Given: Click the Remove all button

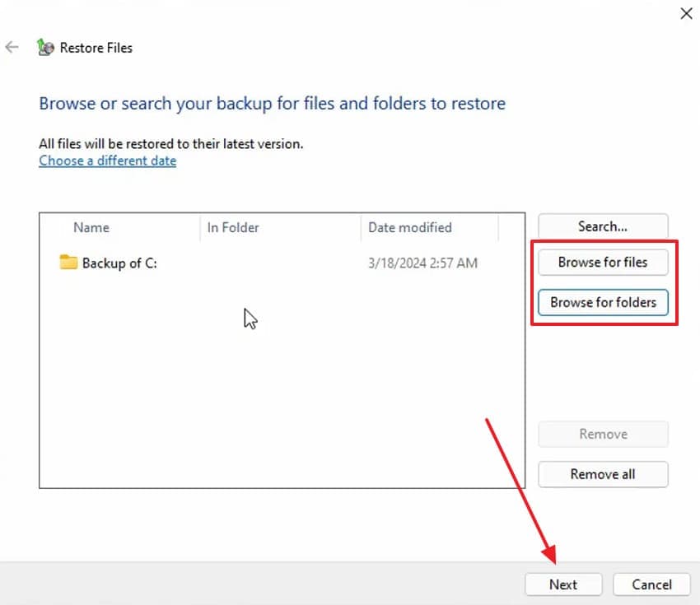Looking at the screenshot, I should tap(603, 474).
